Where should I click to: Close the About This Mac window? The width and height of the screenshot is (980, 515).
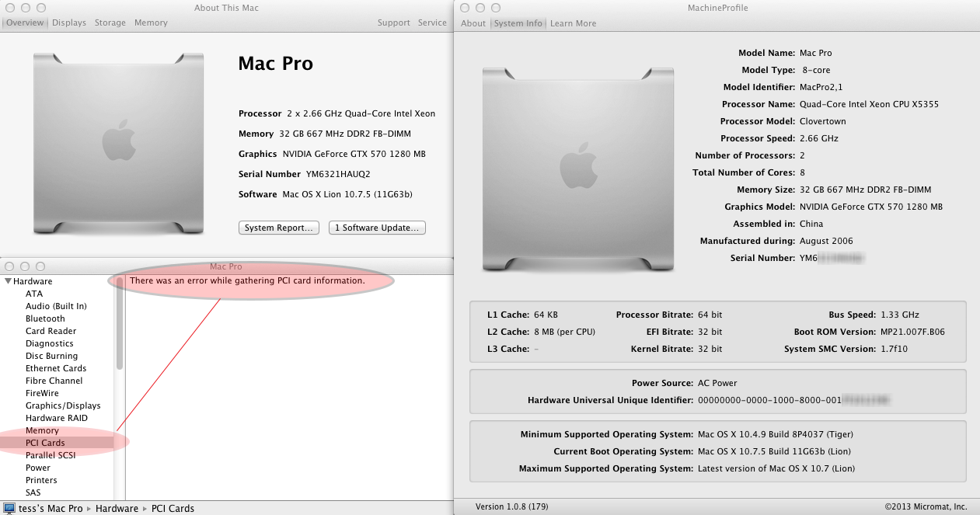[x=9, y=8]
